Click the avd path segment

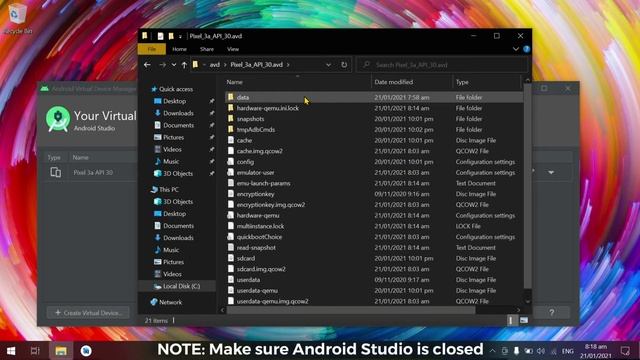(x=215, y=65)
